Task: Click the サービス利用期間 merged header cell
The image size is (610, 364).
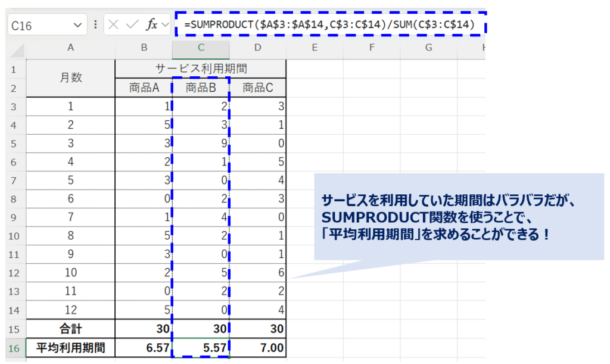Action: point(201,69)
